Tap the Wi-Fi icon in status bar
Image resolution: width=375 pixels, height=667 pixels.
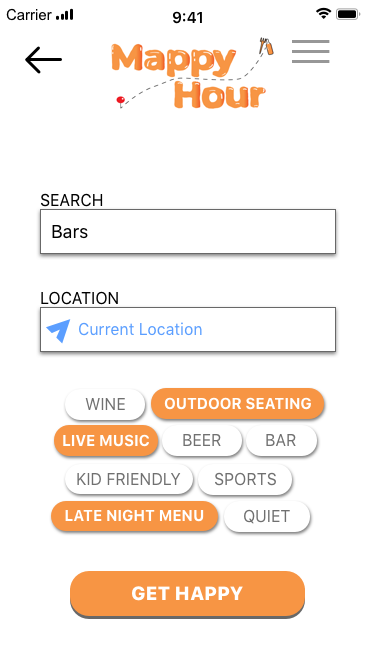click(x=324, y=14)
